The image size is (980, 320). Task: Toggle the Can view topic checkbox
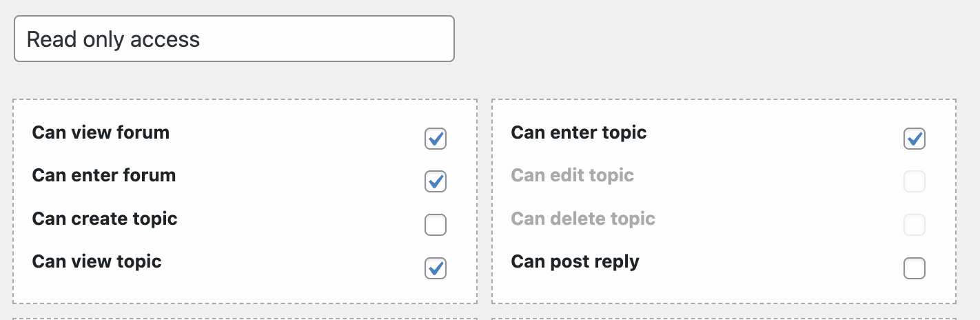[436, 268]
